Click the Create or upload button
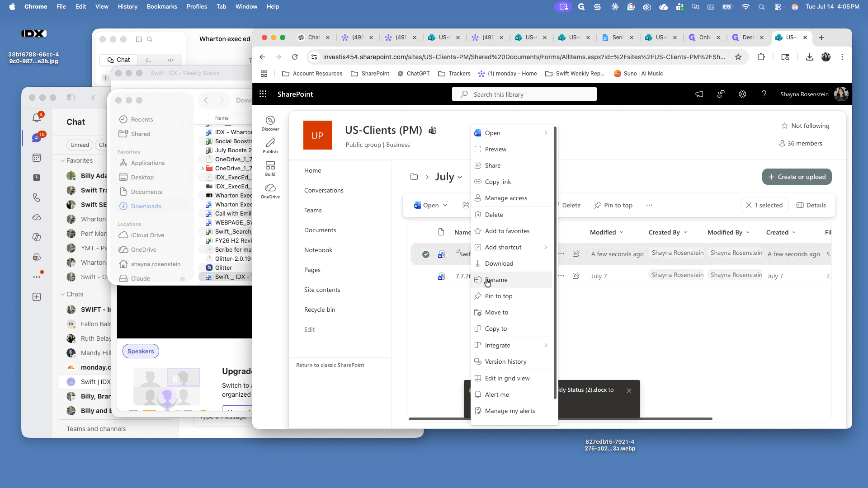868x488 pixels. coord(797,177)
